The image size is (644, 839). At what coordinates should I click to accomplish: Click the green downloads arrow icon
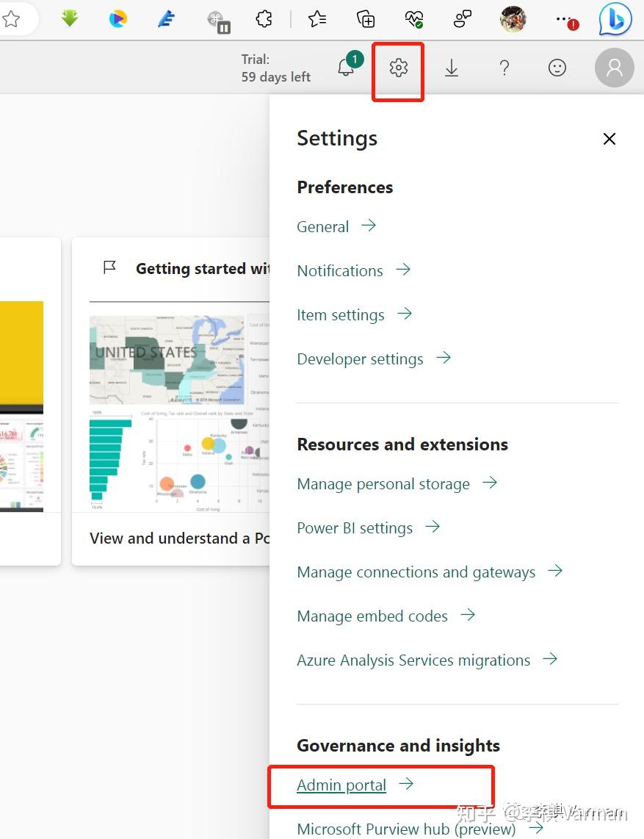69,18
